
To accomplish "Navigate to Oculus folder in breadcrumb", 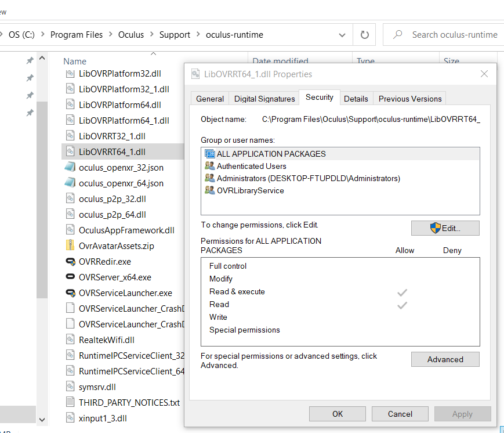I will point(131,34).
